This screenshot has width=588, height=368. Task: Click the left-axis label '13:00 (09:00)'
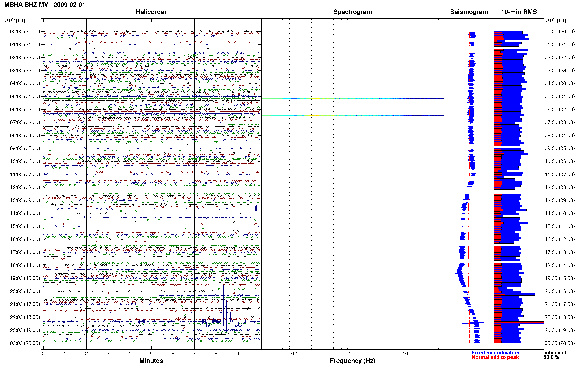[25, 200]
